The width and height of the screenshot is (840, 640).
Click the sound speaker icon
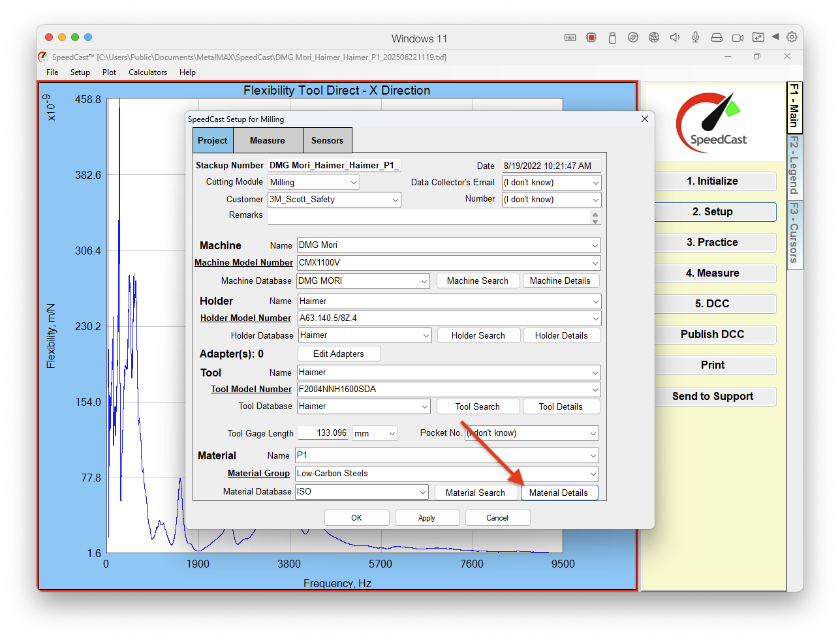pyautogui.click(x=675, y=38)
